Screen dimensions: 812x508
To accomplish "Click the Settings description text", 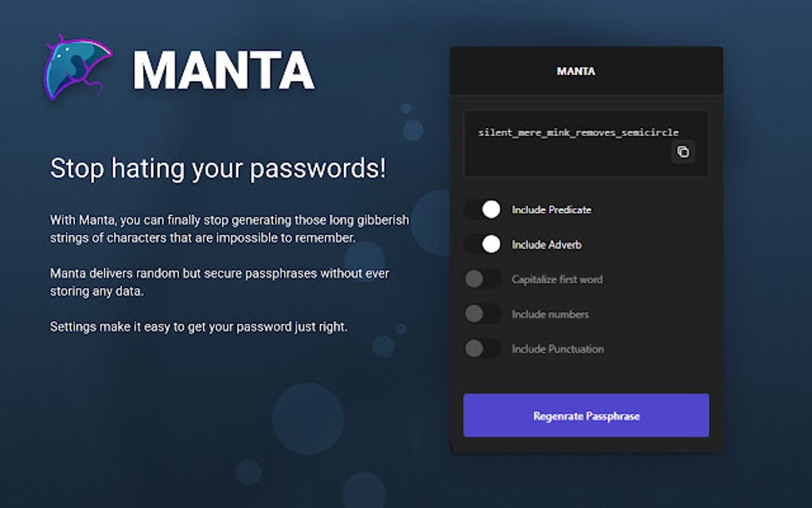I will (197, 326).
